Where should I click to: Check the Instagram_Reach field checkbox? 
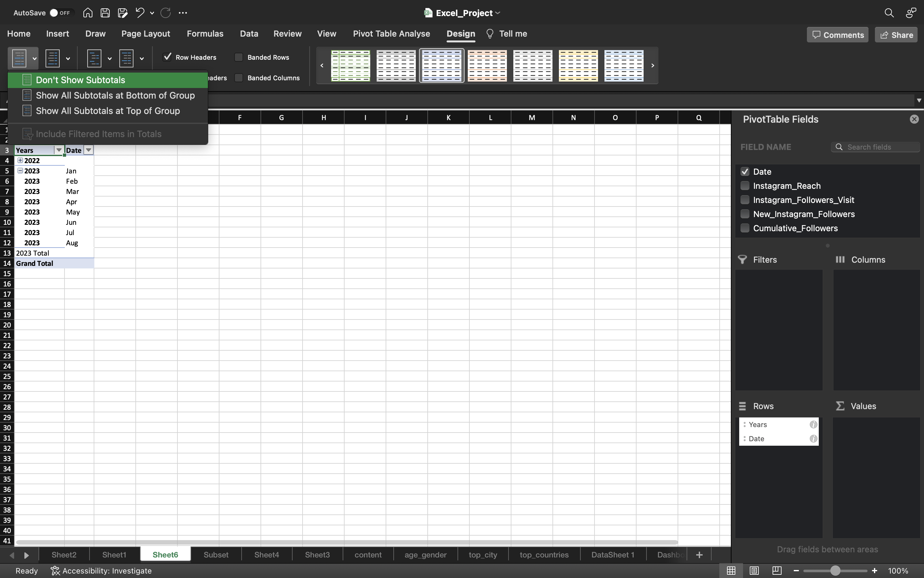tap(745, 185)
